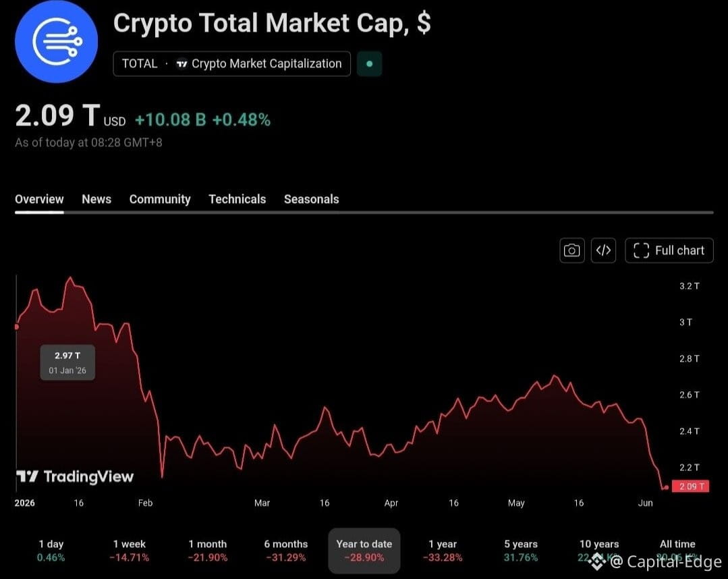
Task: Click the red 2.09 T price label
Action: [x=690, y=486]
